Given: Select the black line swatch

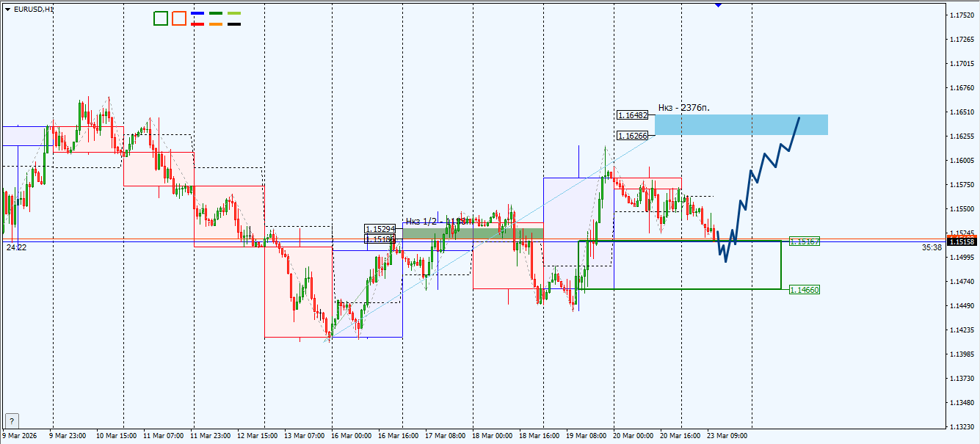Looking at the screenshot, I should coord(234,24).
